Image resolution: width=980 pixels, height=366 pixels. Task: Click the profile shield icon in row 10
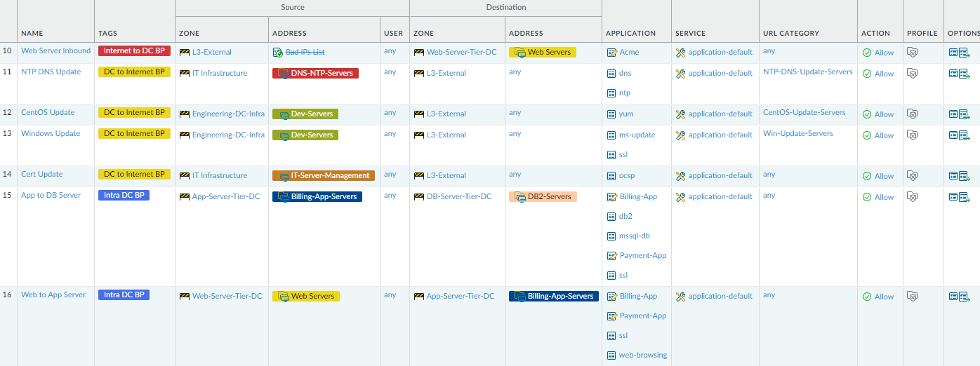[913, 53]
